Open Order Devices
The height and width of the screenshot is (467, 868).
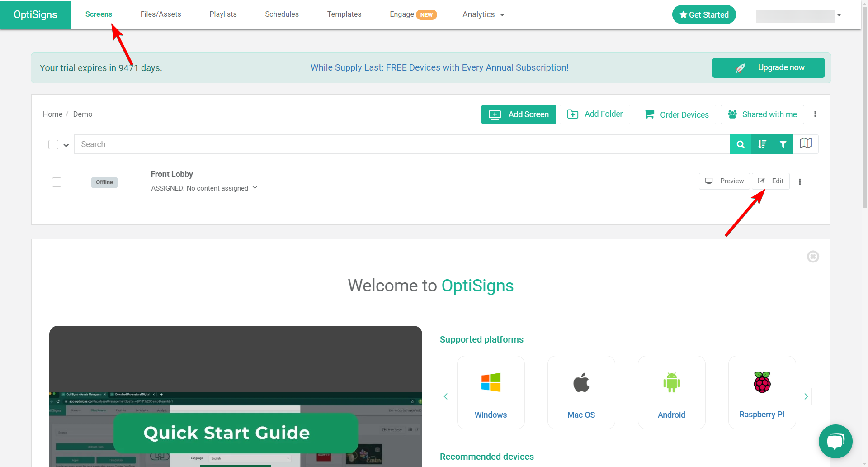point(676,114)
